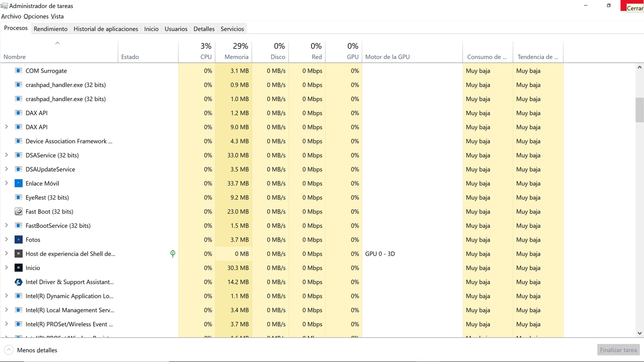Sort by Disco column header
644x362 pixels.
tap(270, 52)
